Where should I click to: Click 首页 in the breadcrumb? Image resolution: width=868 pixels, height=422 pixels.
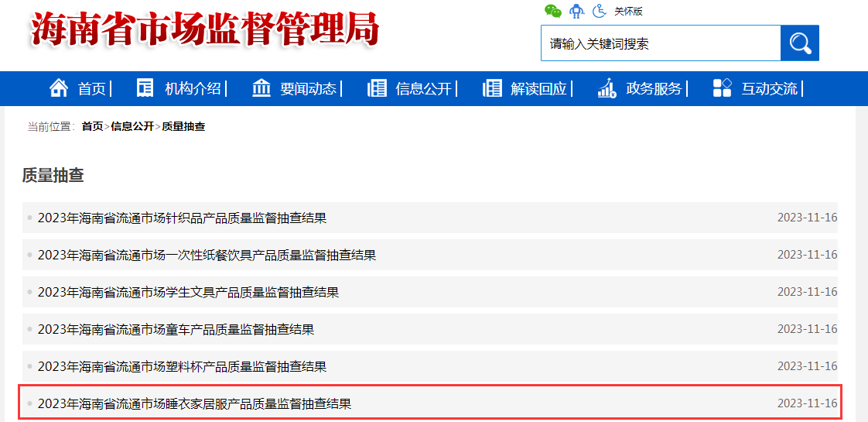coord(92,127)
